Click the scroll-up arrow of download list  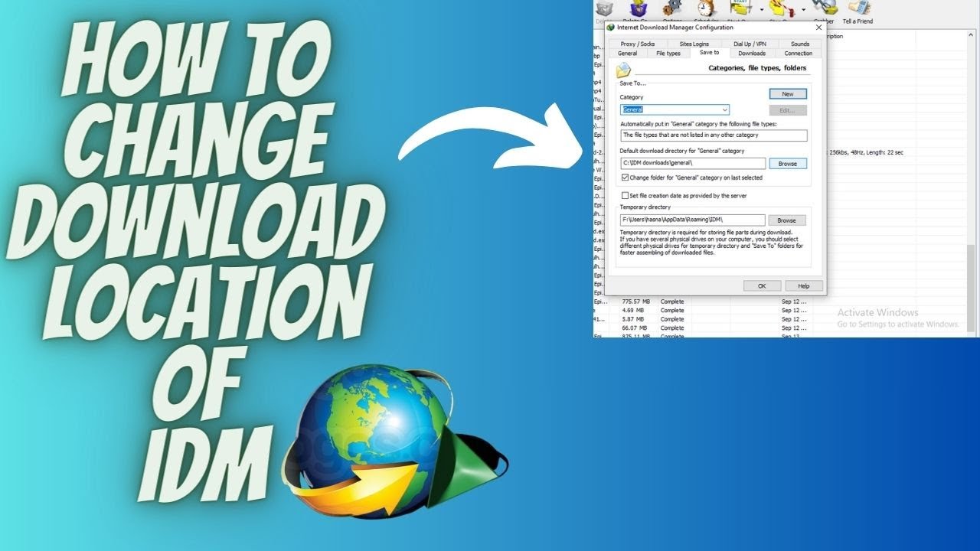[x=972, y=35]
